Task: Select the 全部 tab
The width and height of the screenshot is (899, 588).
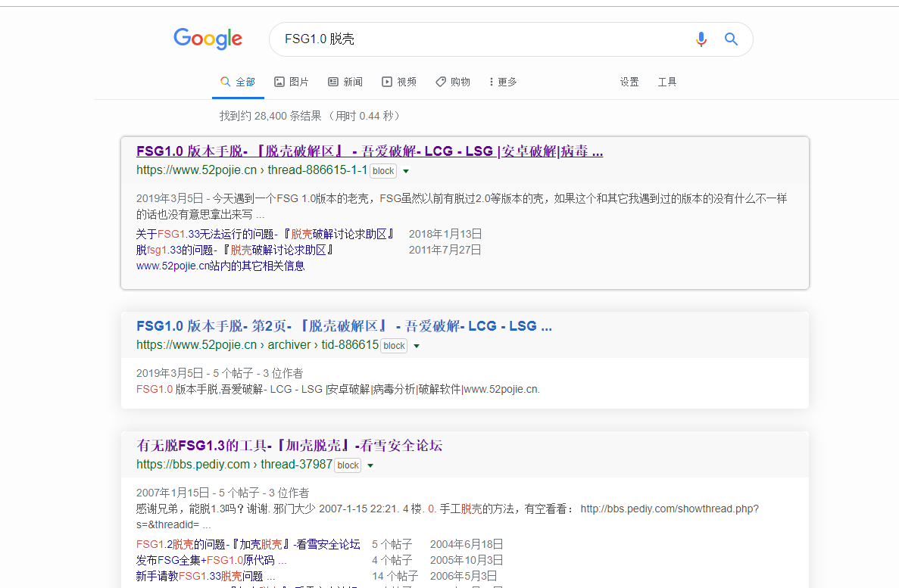Action: point(238,82)
